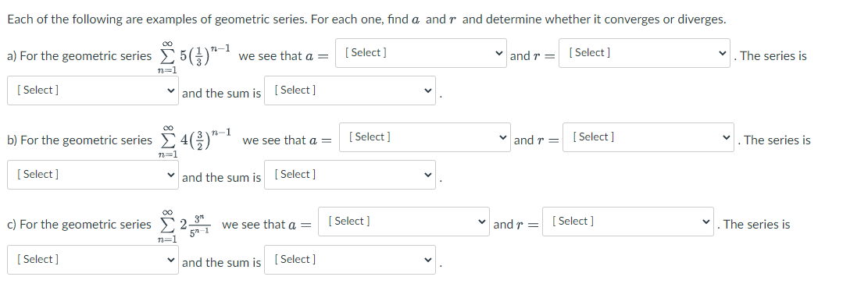The height and width of the screenshot is (298, 868).
Task: Click the series c formula with 3^n over 5^(n-1)
Action: pyautogui.click(x=185, y=225)
